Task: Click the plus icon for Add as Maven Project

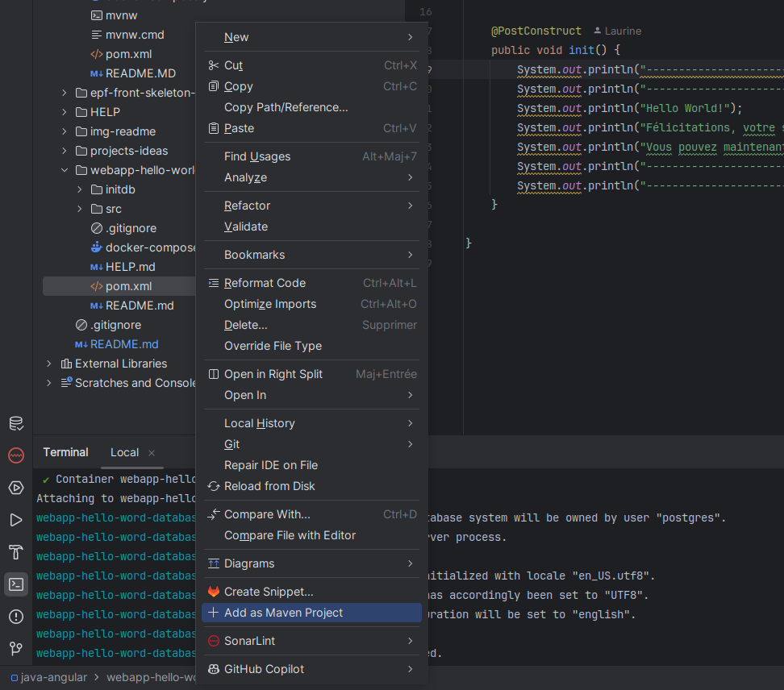Action: point(214,613)
